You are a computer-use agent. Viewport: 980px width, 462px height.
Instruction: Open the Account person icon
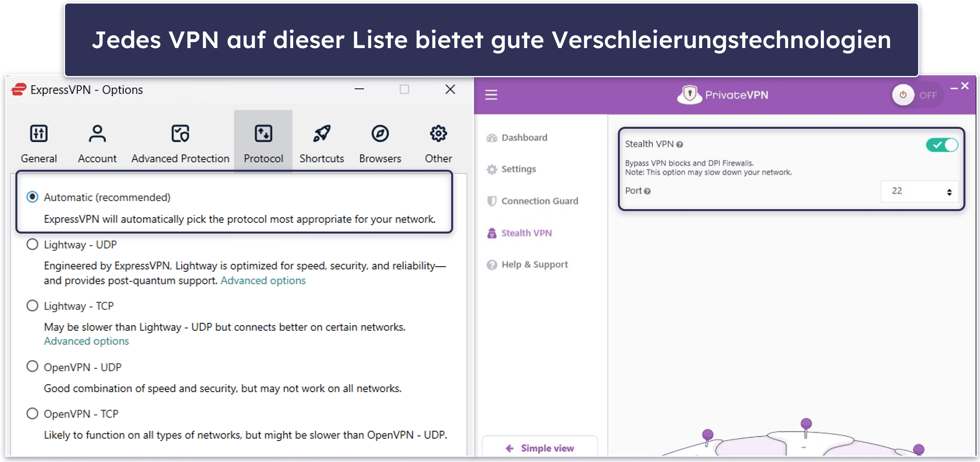[x=97, y=134]
